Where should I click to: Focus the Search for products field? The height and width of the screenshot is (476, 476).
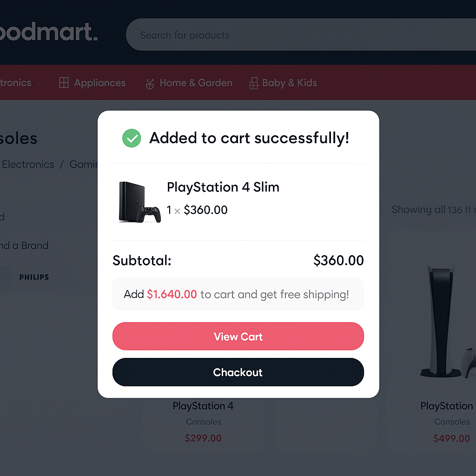[297, 35]
